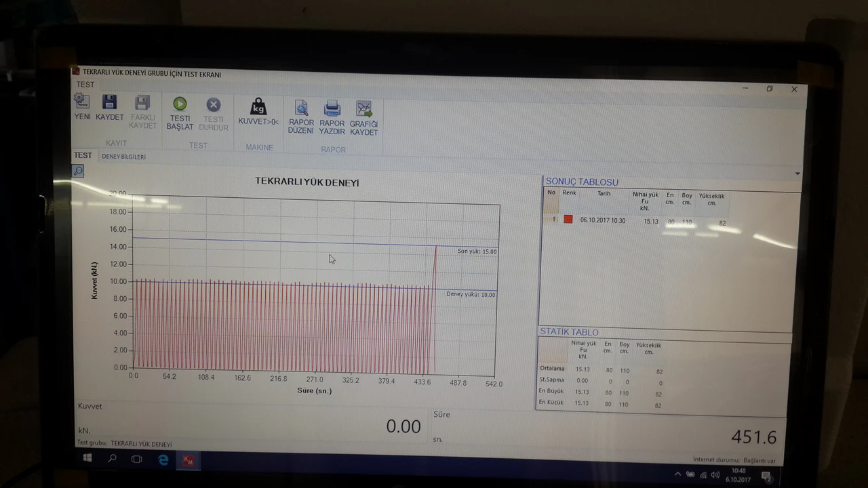Switch to DENEY BİLGİLERİ tab
This screenshot has height=488, width=868.
[123, 157]
